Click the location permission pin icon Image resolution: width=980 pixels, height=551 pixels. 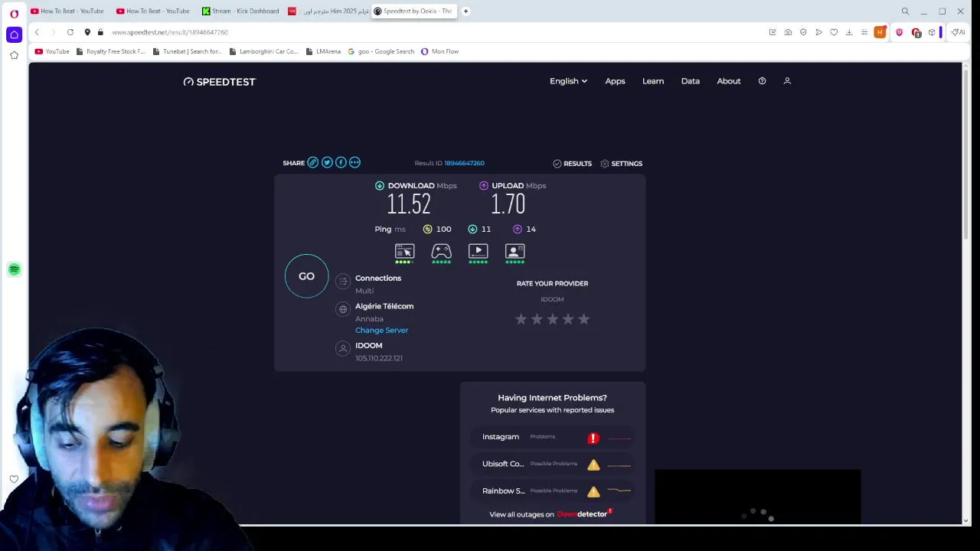click(87, 32)
